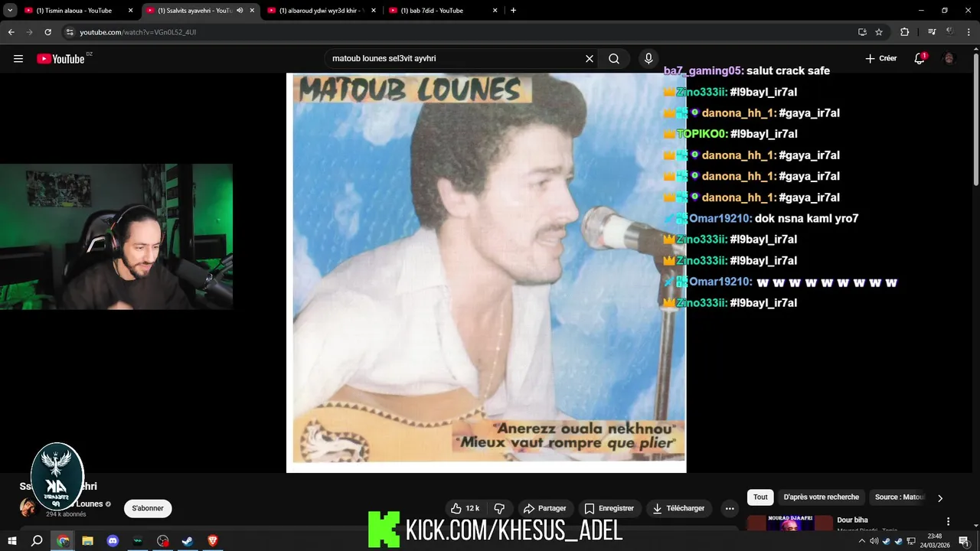Open File Explorer from taskbar

(x=87, y=540)
